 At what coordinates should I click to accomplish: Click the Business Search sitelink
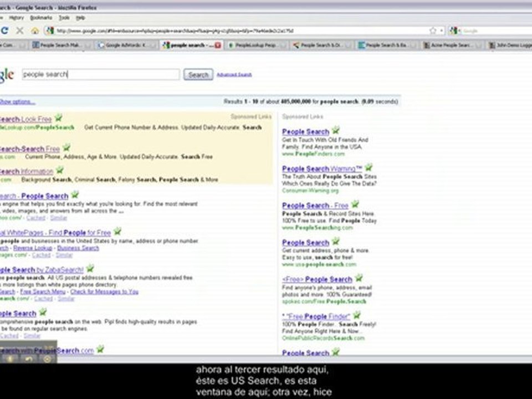pos(78,248)
